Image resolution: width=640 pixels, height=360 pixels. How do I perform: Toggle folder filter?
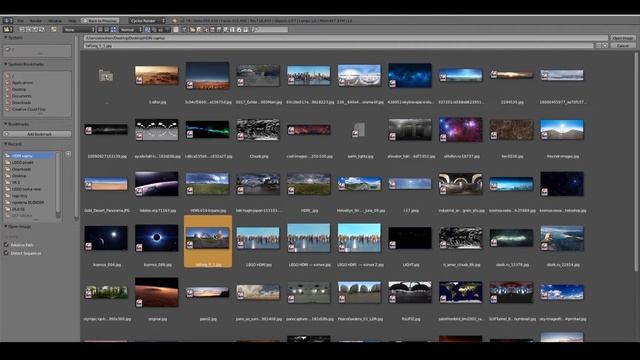[x=192, y=29]
